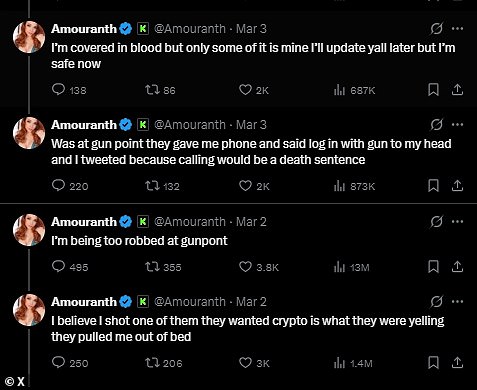Open more options on "covered in blood" tweet
Viewport: 477px width, 390px height.
(457, 29)
